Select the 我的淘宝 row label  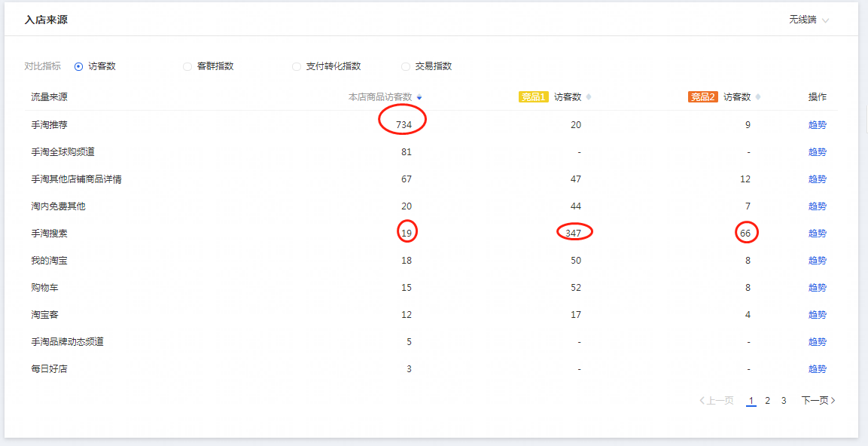coord(49,261)
